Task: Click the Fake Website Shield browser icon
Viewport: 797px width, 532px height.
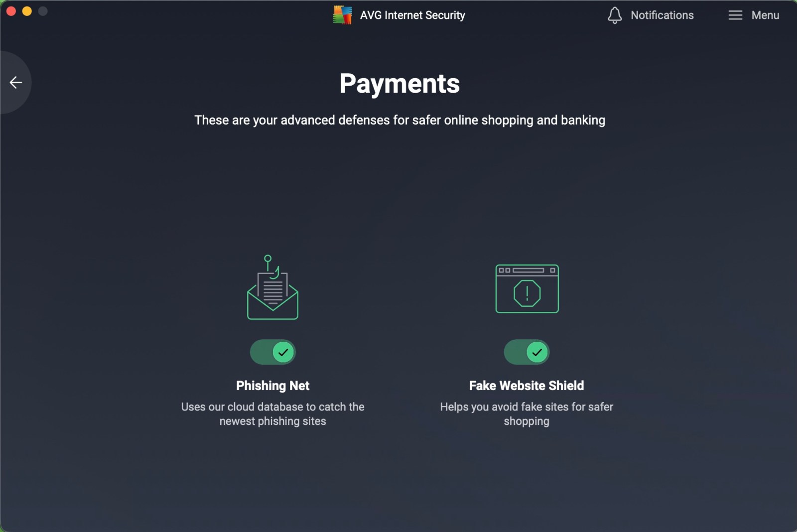Action: coord(527,289)
